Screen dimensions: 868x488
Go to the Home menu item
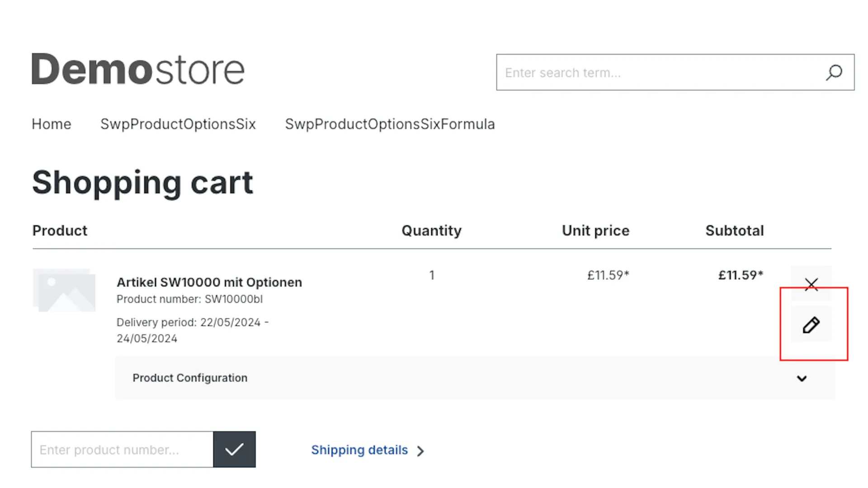[x=52, y=124]
